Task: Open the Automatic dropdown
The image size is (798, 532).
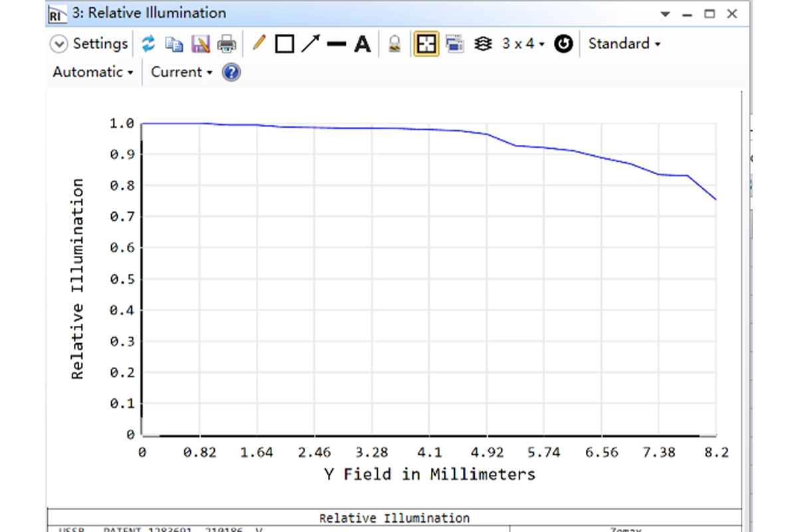Action: (92, 72)
